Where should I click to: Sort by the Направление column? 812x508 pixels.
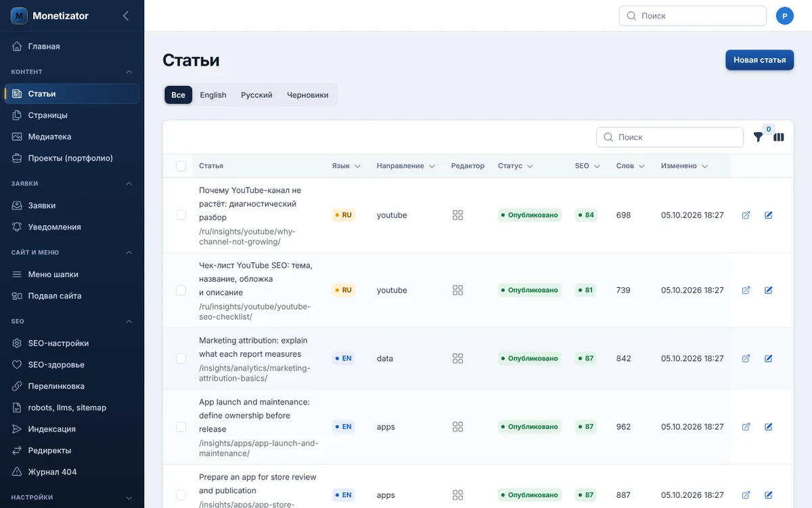click(x=406, y=166)
